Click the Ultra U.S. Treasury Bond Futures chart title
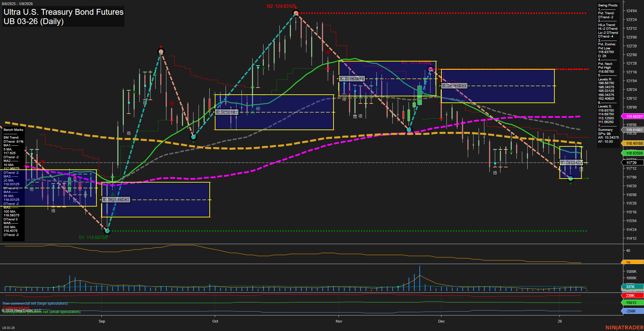The width and height of the screenshot is (644, 331). coord(64,12)
